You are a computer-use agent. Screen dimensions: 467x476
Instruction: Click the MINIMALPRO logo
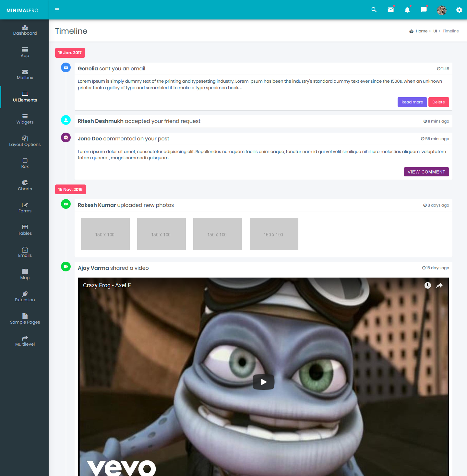click(x=22, y=10)
